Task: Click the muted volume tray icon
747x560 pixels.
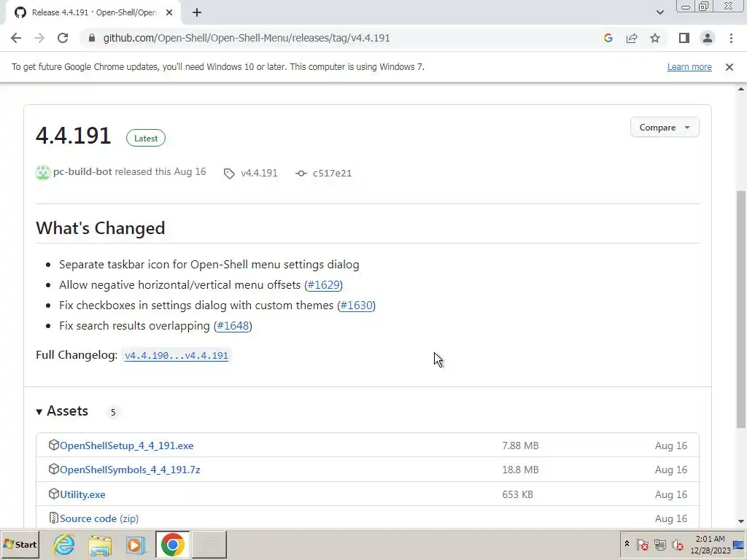Action: (x=677, y=544)
